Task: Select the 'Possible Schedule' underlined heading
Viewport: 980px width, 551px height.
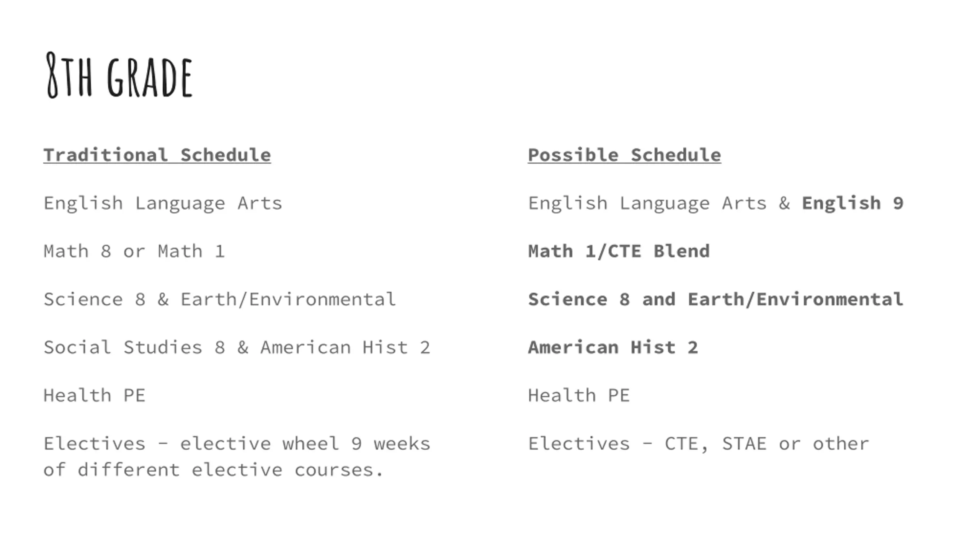Action: 624,155
